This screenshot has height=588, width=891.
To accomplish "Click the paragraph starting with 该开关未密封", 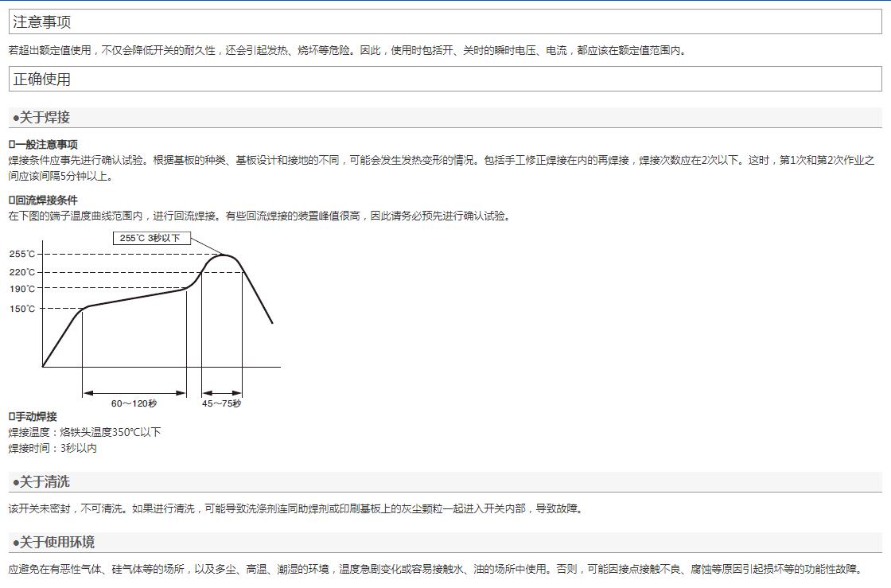I will click(296, 509).
